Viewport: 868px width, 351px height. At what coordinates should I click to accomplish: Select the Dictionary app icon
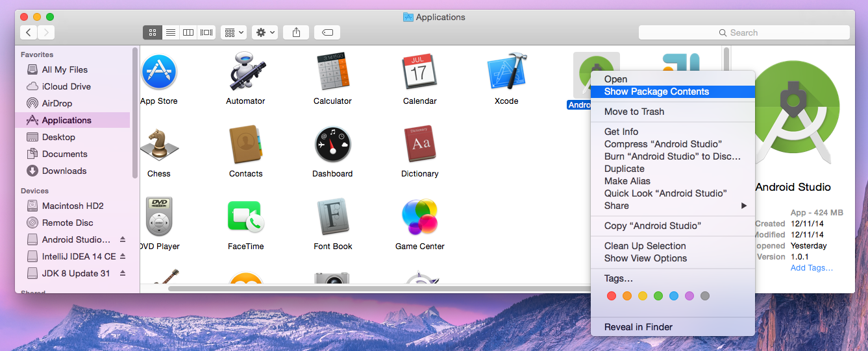tap(419, 144)
